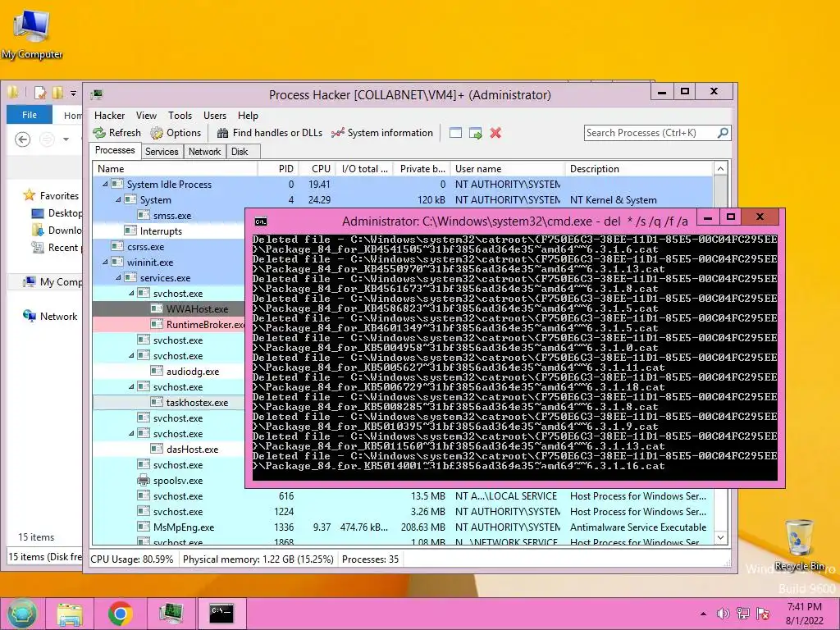Screen dimensions: 840x630
Task: Open Options in Process Hacker toolbar
Action: click(176, 133)
